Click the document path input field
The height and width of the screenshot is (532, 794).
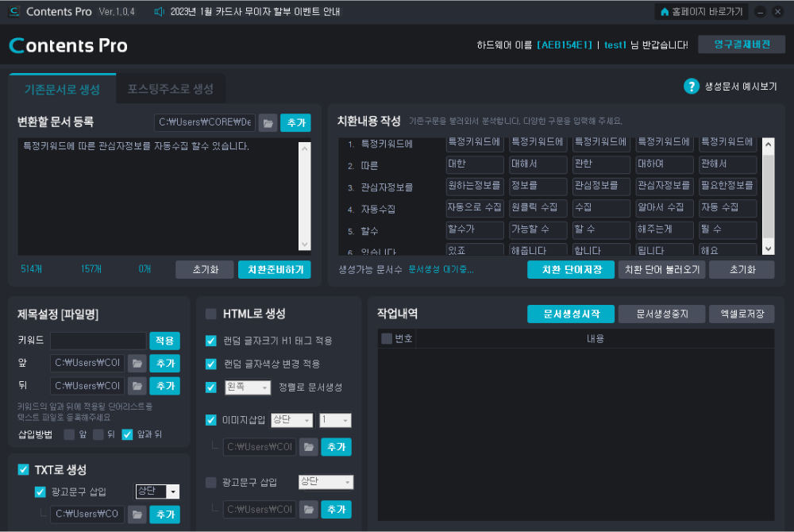pos(205,122)
